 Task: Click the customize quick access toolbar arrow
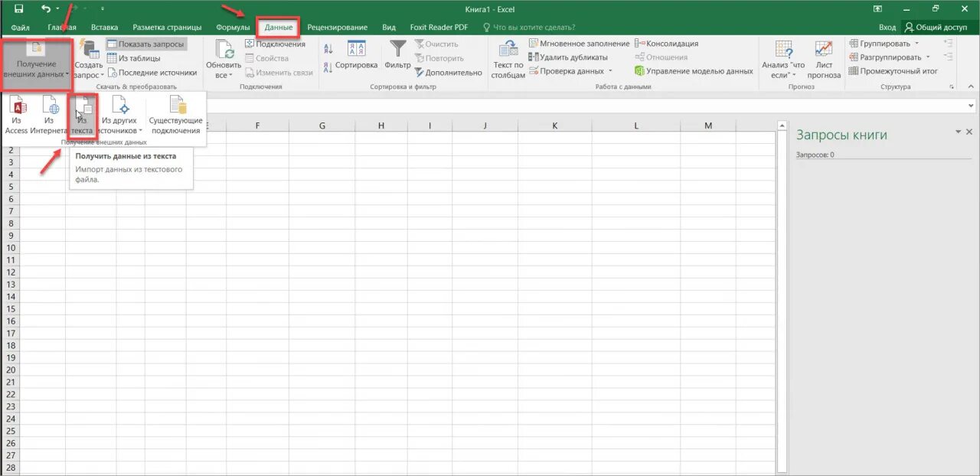click(x=103, y=9)
